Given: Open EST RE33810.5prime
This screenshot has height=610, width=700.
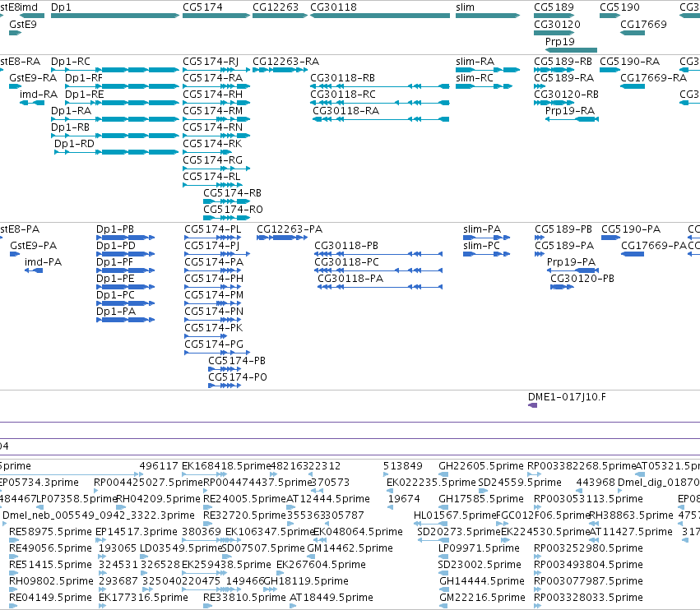Looking at the screenshot, I should pos(207,606).
